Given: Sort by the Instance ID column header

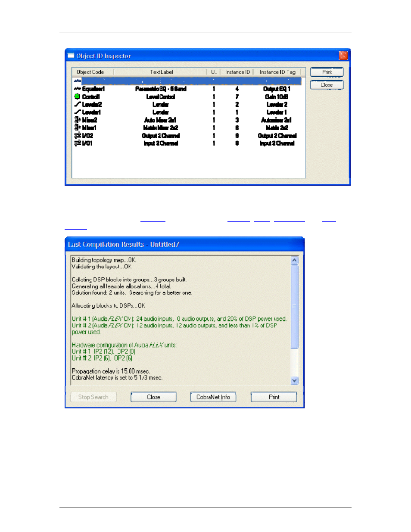Looking at the screenshot, I should click(x=237, y=72).
